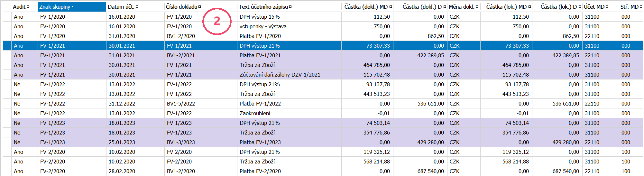Click the Zaokrouhlení text cell

point(255,113)
